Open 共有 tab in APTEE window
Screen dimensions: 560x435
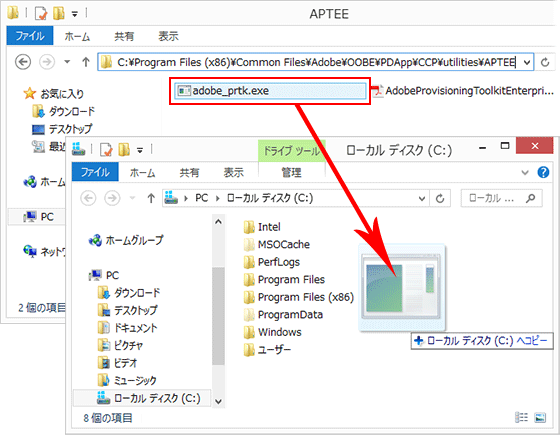124,36
